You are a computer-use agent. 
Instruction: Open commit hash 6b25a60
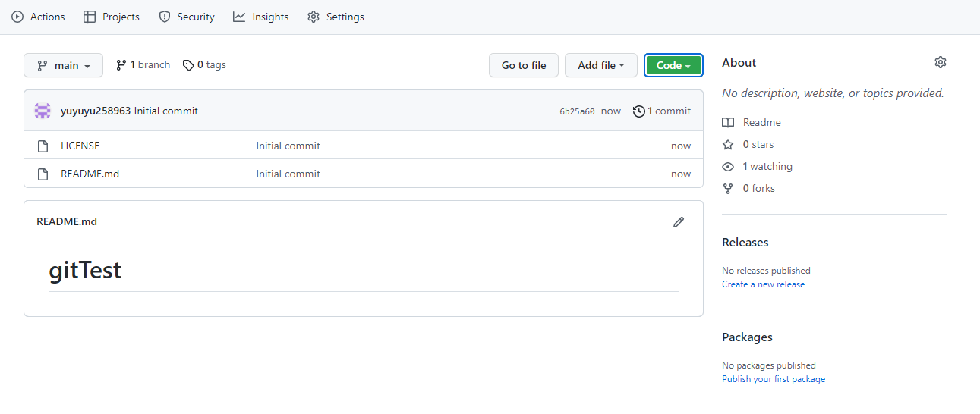(577, 111)
